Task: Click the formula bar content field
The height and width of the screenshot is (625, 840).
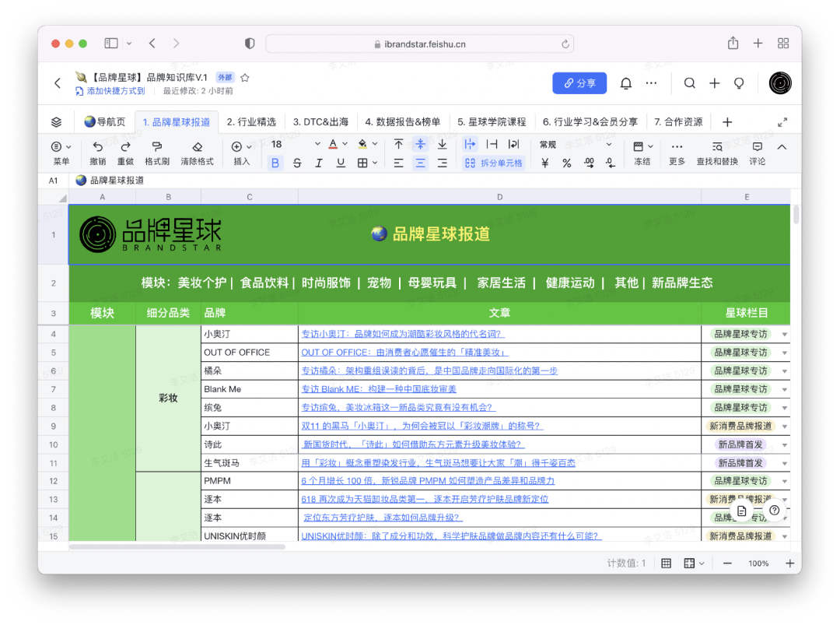Action: [x=429, y=181]
